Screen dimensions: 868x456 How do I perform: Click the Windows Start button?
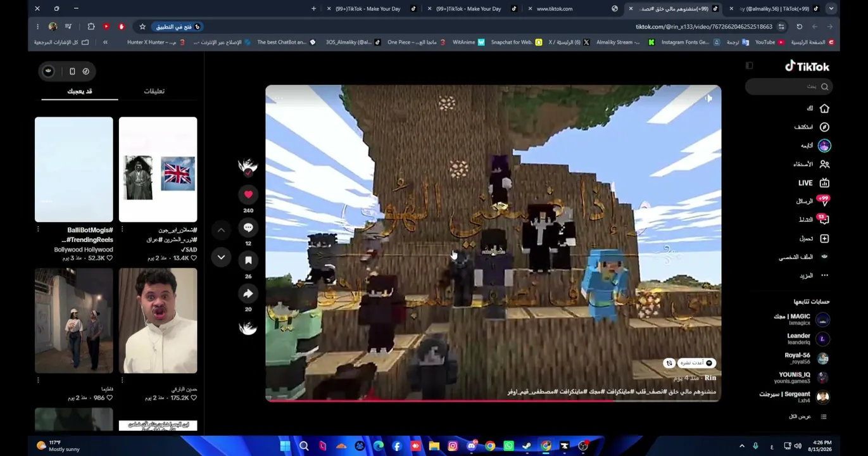coord(286,446)
